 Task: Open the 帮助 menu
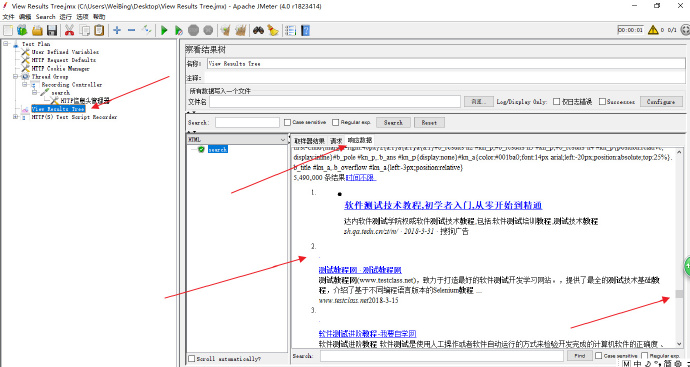point(99,17)
